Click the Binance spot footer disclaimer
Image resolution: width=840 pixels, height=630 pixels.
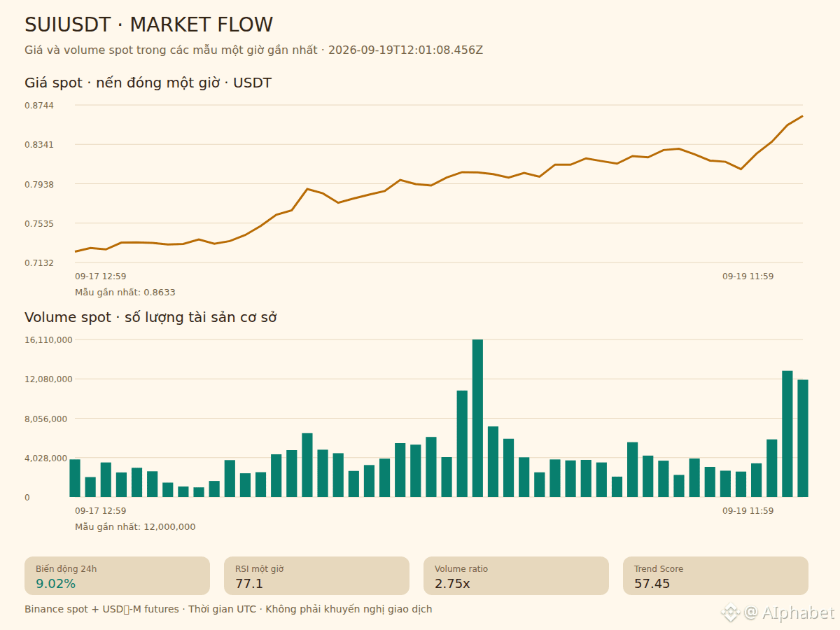[x=228, y=609]
